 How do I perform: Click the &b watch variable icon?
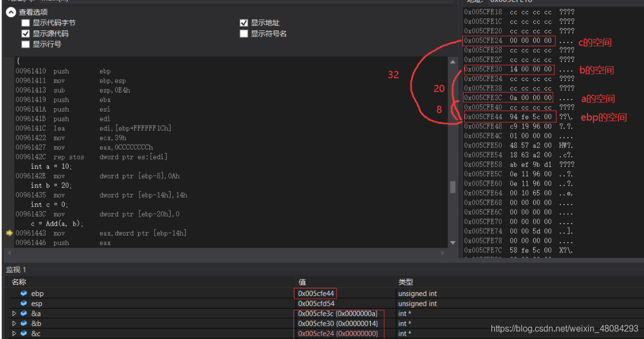[x=24, y=323]
